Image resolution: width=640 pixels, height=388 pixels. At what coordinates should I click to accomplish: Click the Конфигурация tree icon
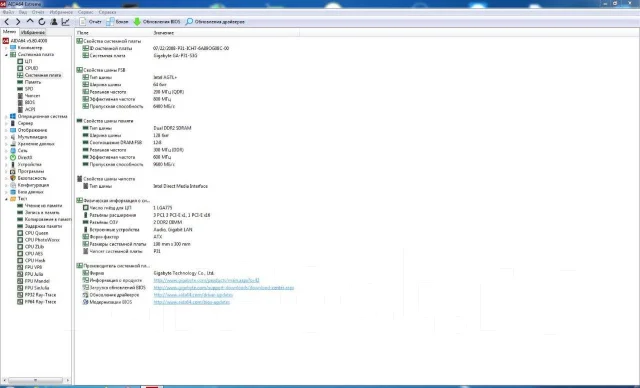coord(13,185)
